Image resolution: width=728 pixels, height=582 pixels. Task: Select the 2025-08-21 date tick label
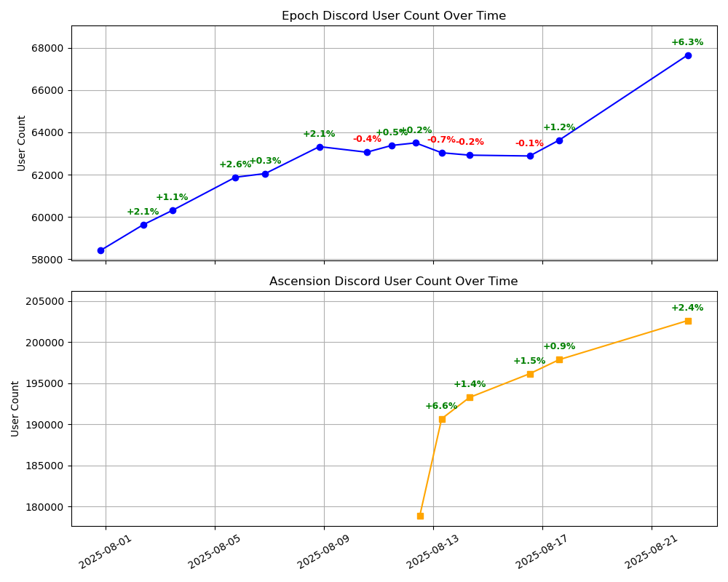(652, 551)
